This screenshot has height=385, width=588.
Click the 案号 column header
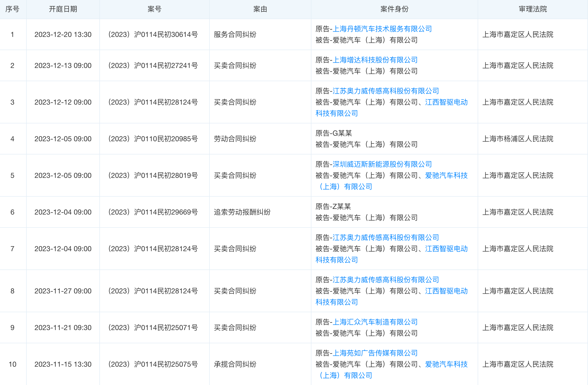pos(155,9)
